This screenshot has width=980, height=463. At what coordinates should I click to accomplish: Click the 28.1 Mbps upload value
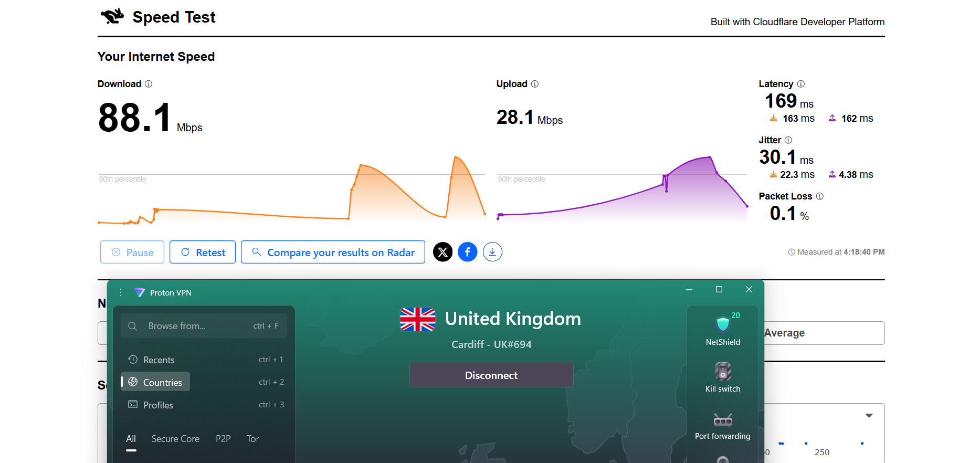pyautogui.click(x=530, y=118)
